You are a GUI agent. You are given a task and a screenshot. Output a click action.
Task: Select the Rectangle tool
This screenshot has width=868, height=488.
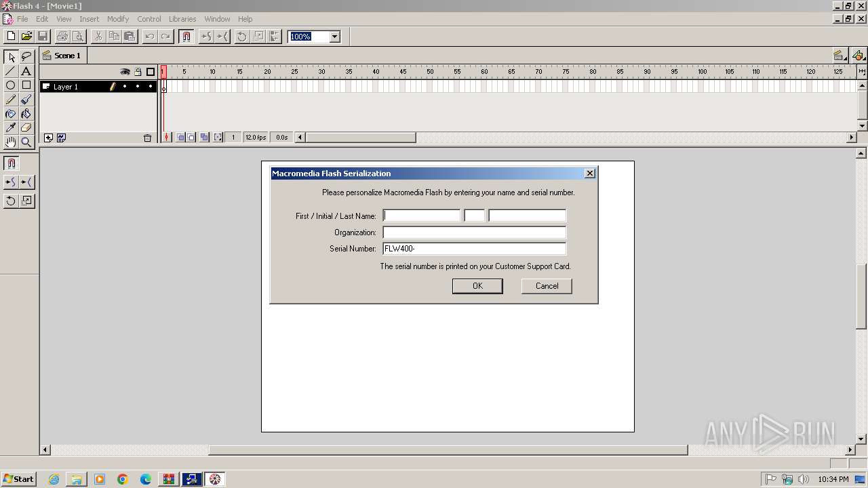coord(26,85)
